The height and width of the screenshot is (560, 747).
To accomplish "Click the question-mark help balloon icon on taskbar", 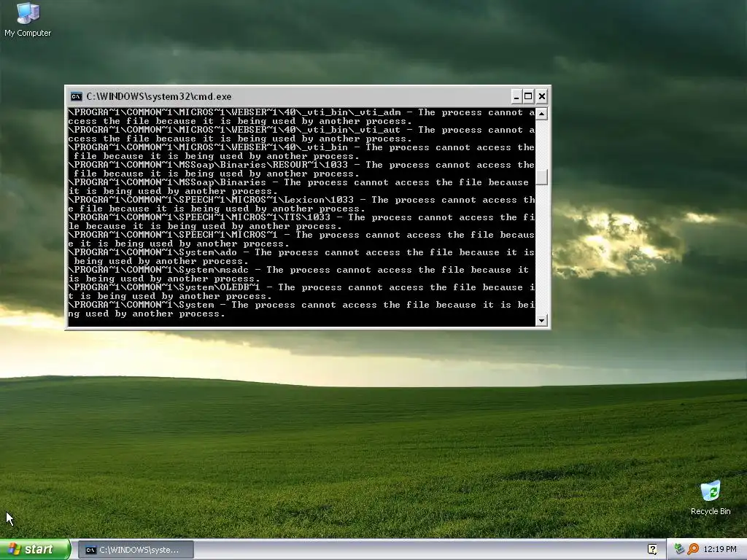I will pyautogui.click(x=652, y=550).
